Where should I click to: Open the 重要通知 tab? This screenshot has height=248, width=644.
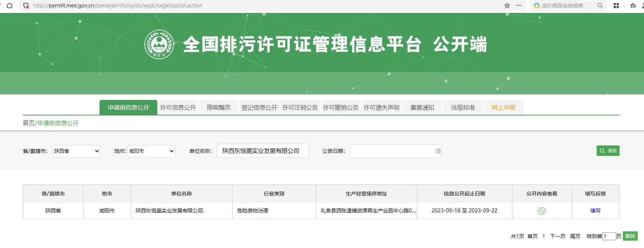pyautogui.click(x=422, y=107)
